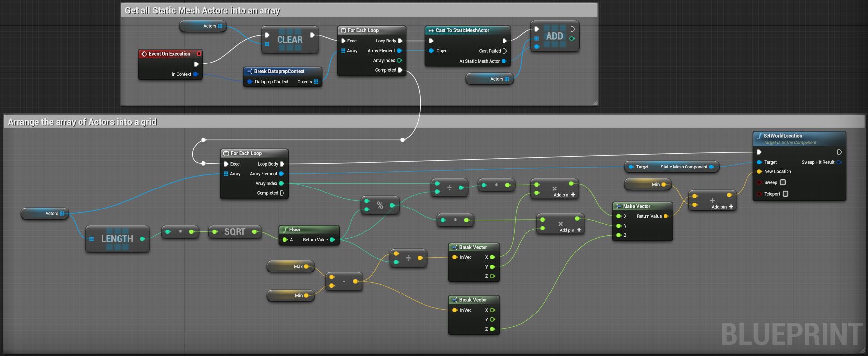Click the Make Vector node icon

pyautogui.click(x=618, y=206)
